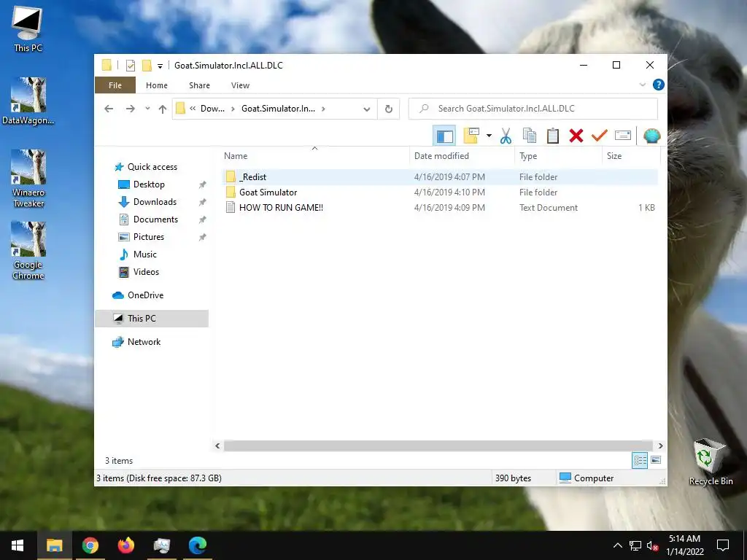Viewport: 747px width, 560px height.
Task: Click Goat.Simulator.In... breadcrumb segment
Action: click(278, 109)
